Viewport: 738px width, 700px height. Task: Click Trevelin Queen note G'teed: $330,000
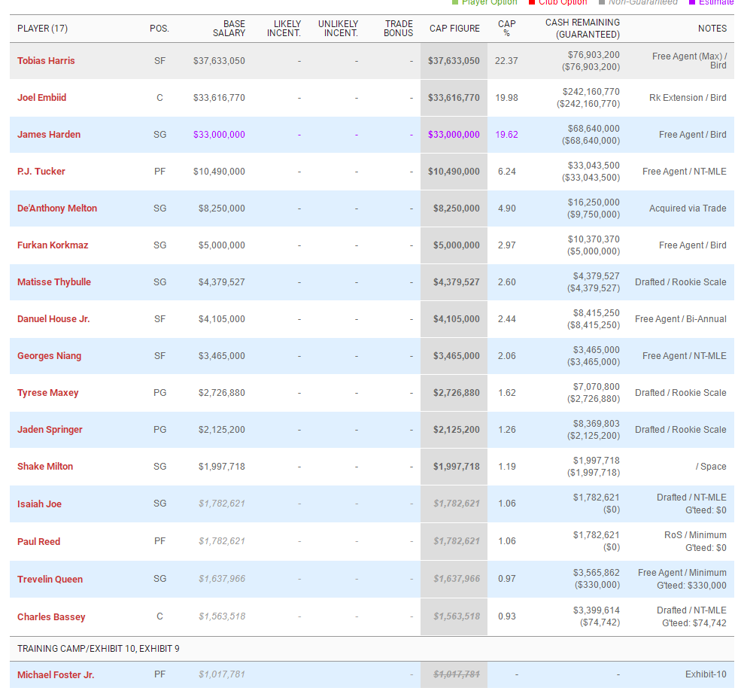tap(691, 585)
